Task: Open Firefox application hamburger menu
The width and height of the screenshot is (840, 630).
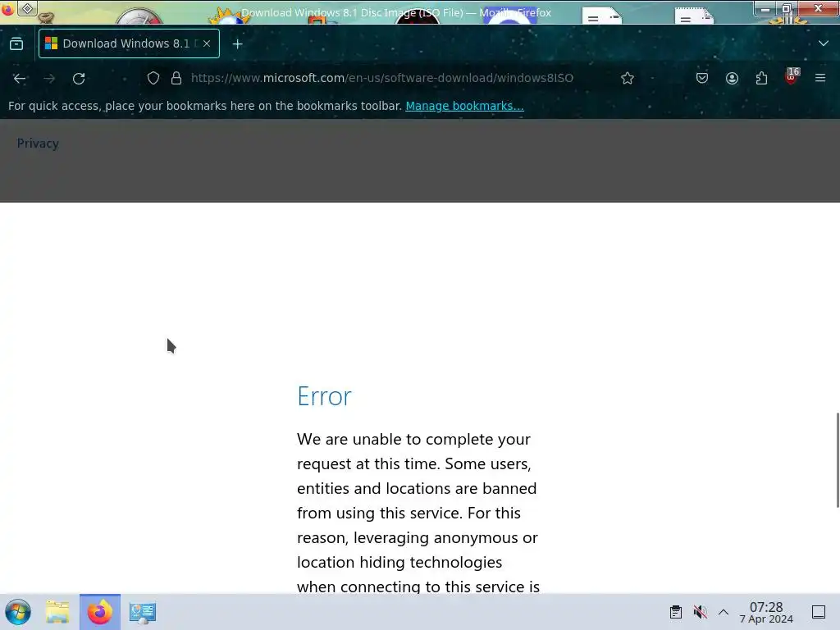Action: pyautogui.click(x=820, y=78)
